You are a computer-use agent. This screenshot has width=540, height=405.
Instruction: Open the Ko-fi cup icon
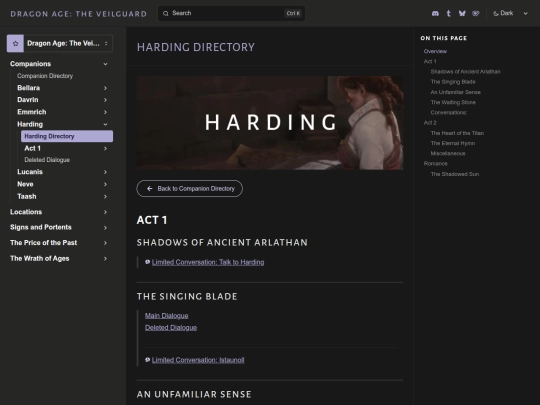click(476, 13)
